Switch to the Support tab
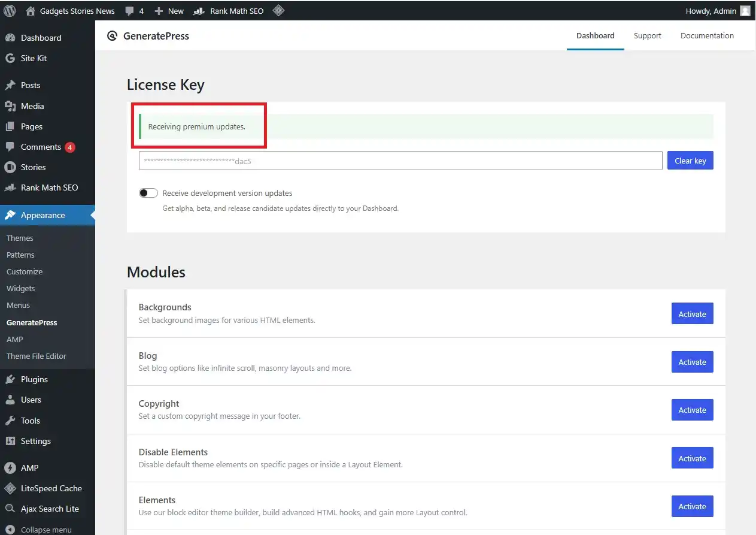Image resolution: width=756 pixels, height=535 pixels. 647,36
